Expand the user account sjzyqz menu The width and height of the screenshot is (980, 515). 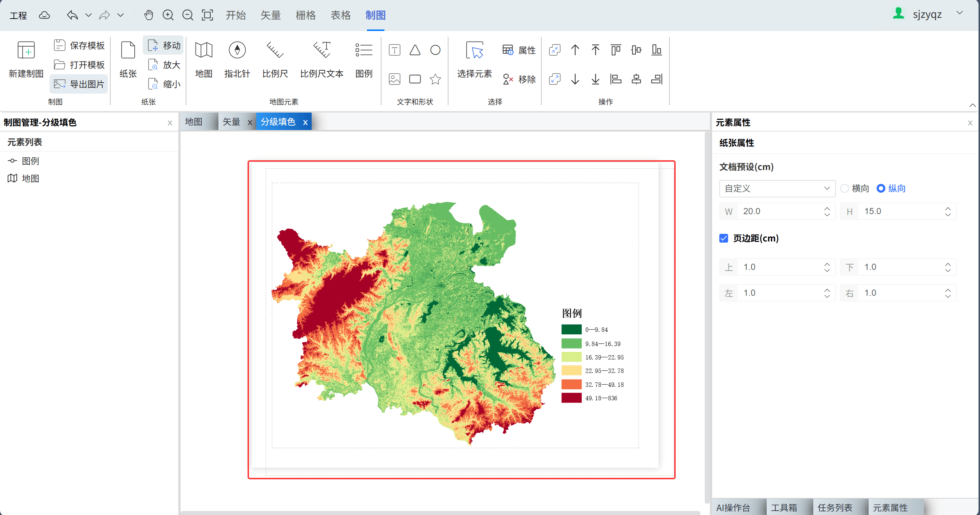click(x=960, y=13)
